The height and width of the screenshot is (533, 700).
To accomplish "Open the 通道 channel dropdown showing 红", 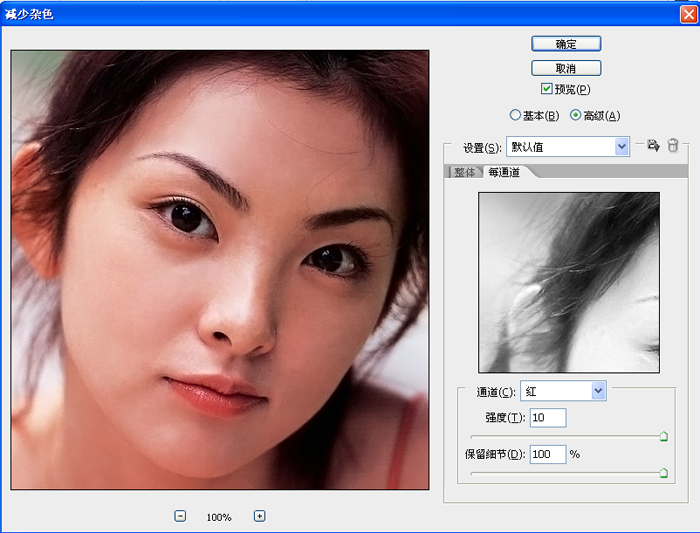I will pyautogui.click(x=563, y=391).
